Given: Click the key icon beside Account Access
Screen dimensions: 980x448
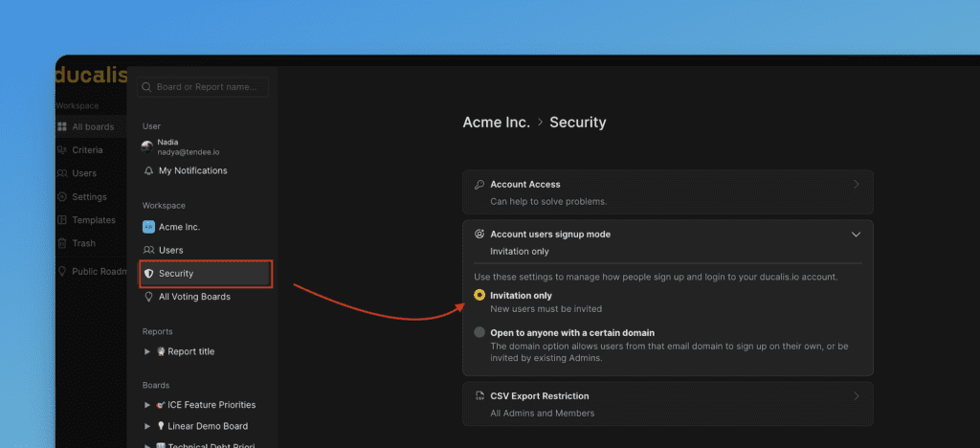Looking at the screenshot, I should [x=479, y=185].
